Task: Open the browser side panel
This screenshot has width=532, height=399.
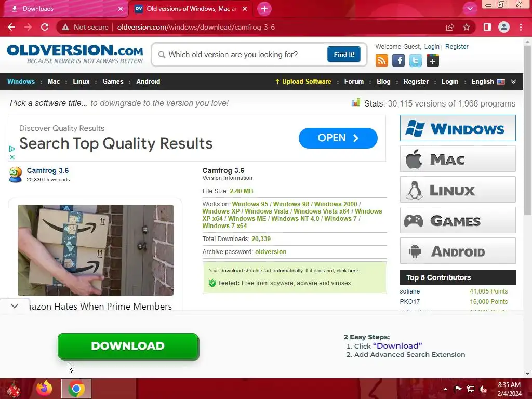Action: pos(487,27)
